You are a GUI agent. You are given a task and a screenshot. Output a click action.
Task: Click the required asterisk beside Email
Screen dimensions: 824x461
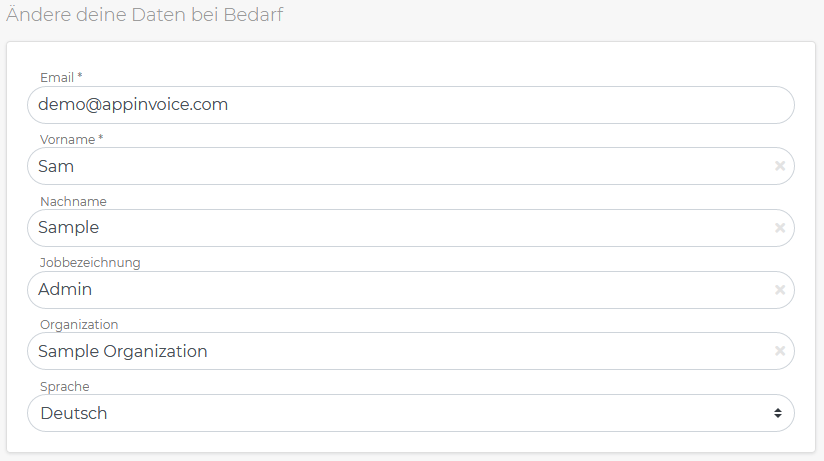tap(80, 76)
